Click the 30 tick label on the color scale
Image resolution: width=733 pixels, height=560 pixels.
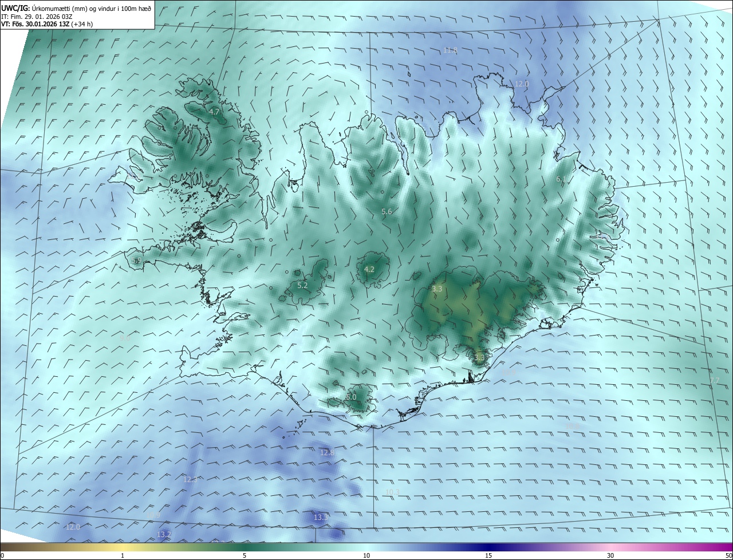(610, 555)
